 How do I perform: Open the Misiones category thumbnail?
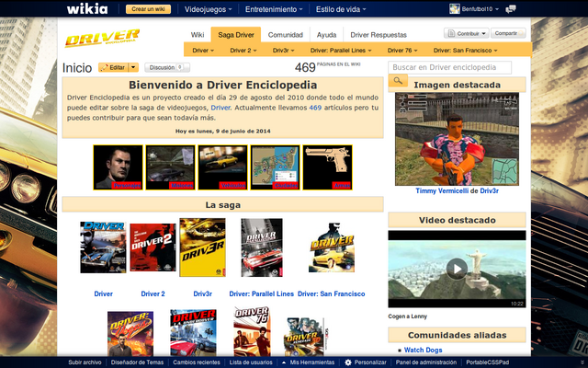pos(170,167)
